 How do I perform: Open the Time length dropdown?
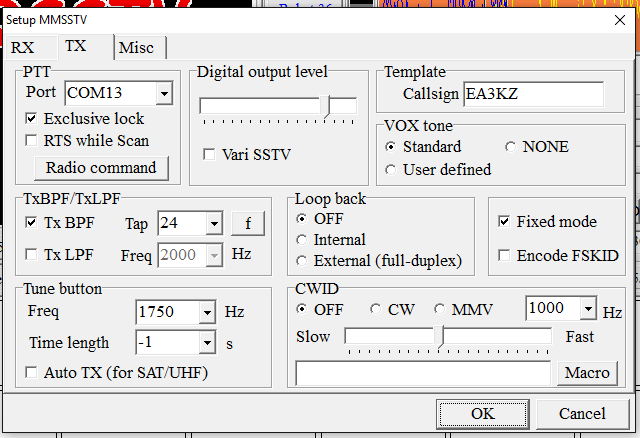click(207, 342)
